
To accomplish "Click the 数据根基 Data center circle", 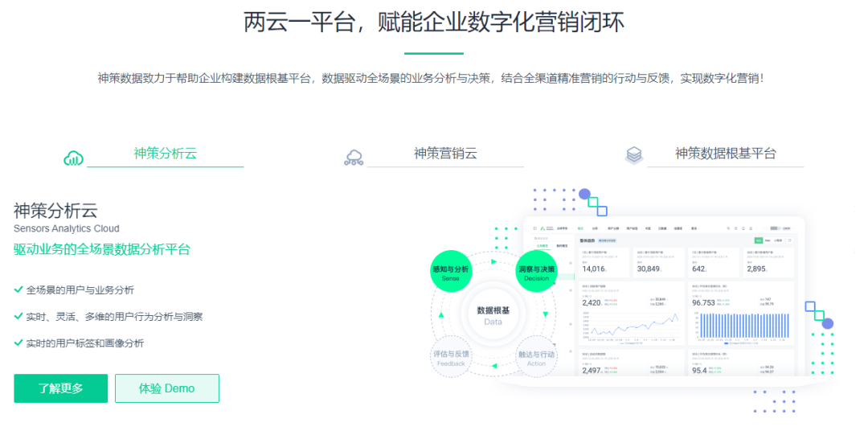I will pos(493,315).
